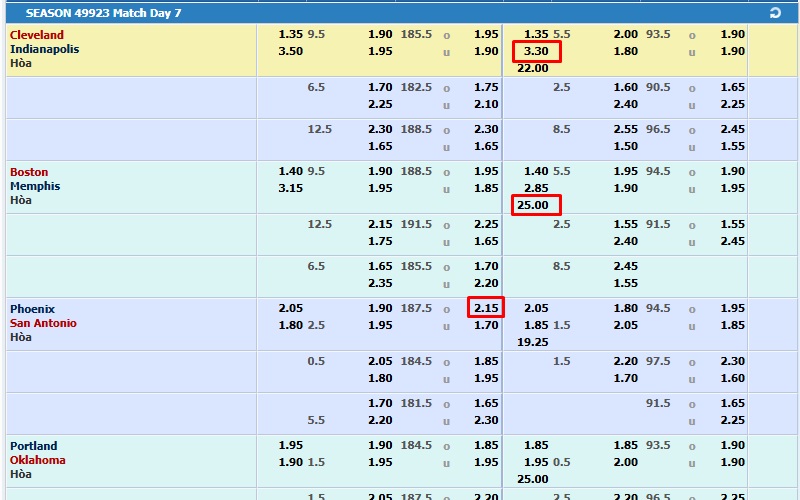Select the San Antonio team name

(x=43, y=323)
